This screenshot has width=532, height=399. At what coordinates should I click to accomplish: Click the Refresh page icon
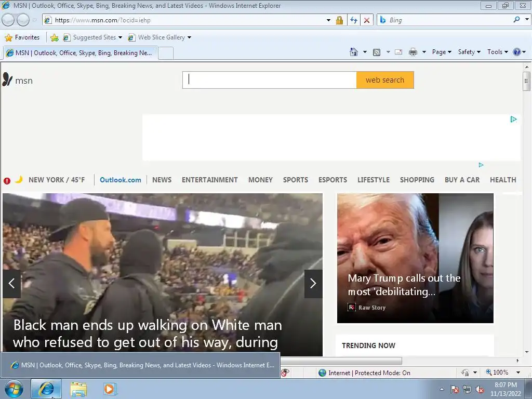pos(354,20)
